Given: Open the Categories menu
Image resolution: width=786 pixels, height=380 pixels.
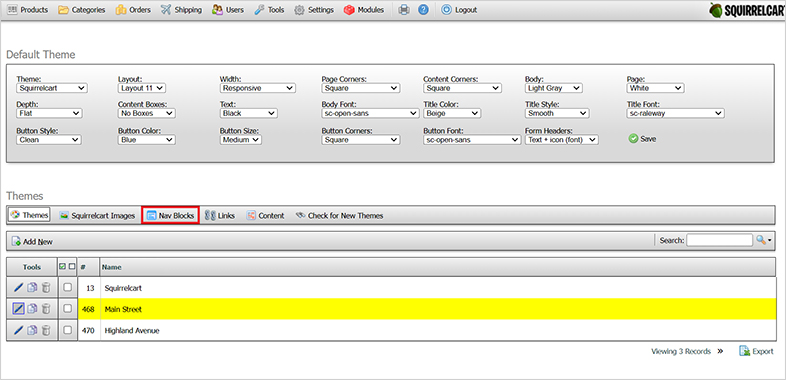Looking at the screenshot, I should (82, 10).
